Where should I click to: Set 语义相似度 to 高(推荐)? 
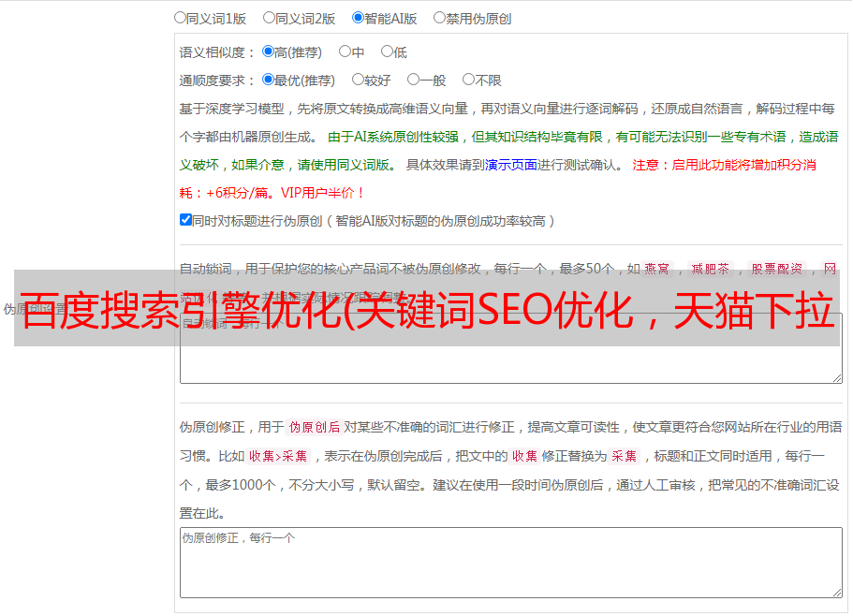pos(268,51)
